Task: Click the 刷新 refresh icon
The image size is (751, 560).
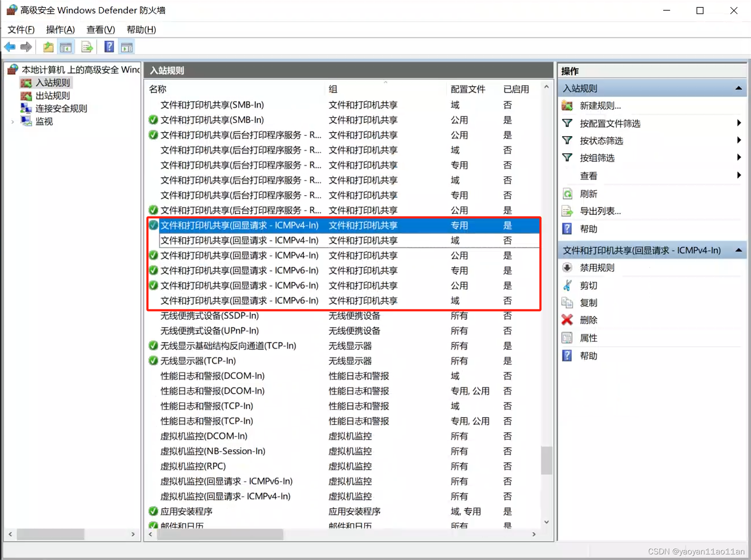Action: pos(567,194)
